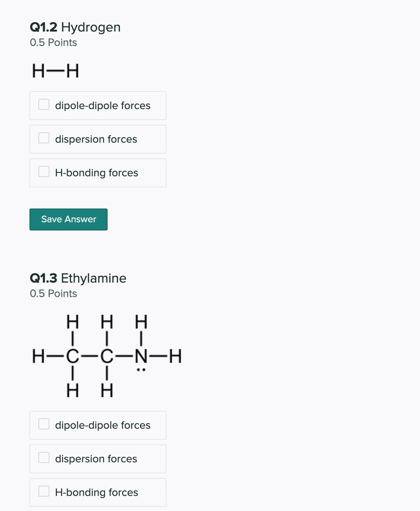Click the dipole-dipole forces label text for Hydrogen
Image resolution: width=420 pixels, height=511 pixels.
102,106
